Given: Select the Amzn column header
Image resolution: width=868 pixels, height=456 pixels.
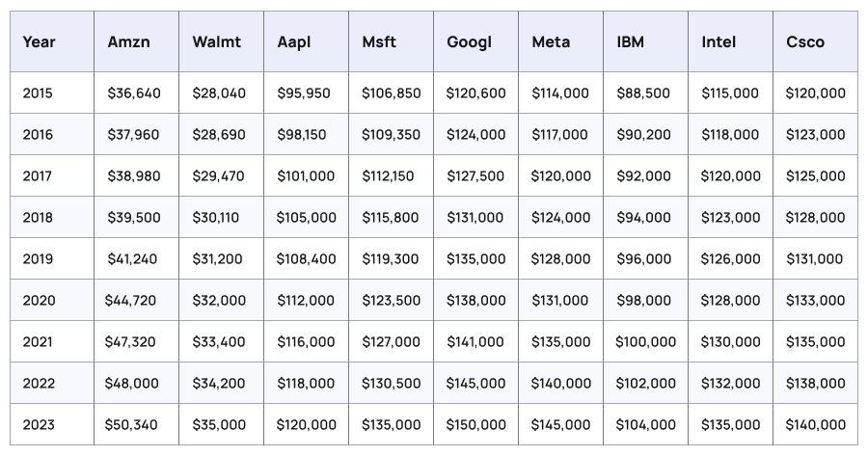Looking at the screenshot, I should click(x=127, y=42).
